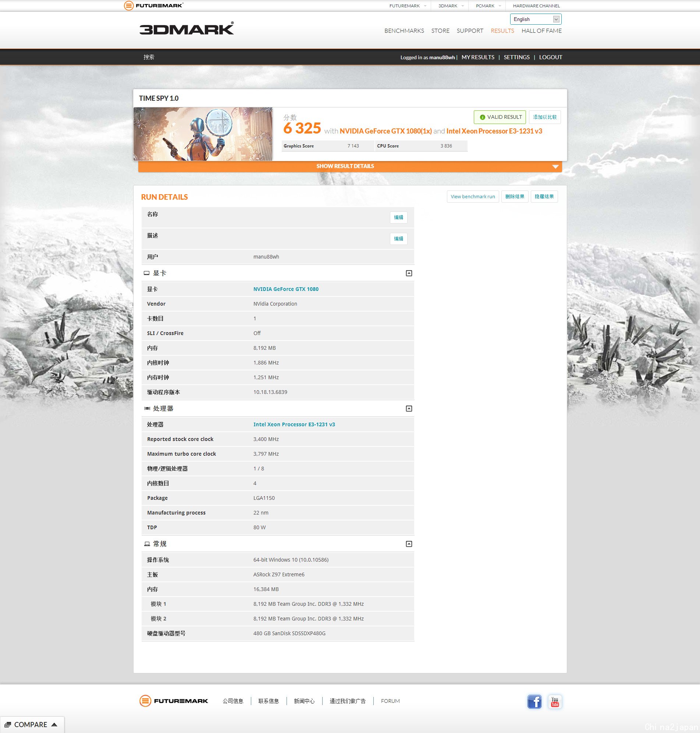Open the YouTube channel icon
The height and width of the screenshot is (733, 700).
click(555, 702)
